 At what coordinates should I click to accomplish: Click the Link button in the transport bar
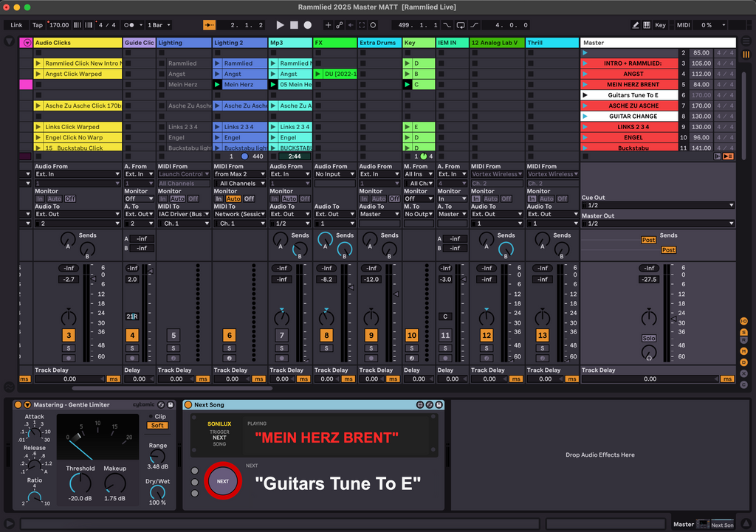pyautogui.click(x=16, y=24)
